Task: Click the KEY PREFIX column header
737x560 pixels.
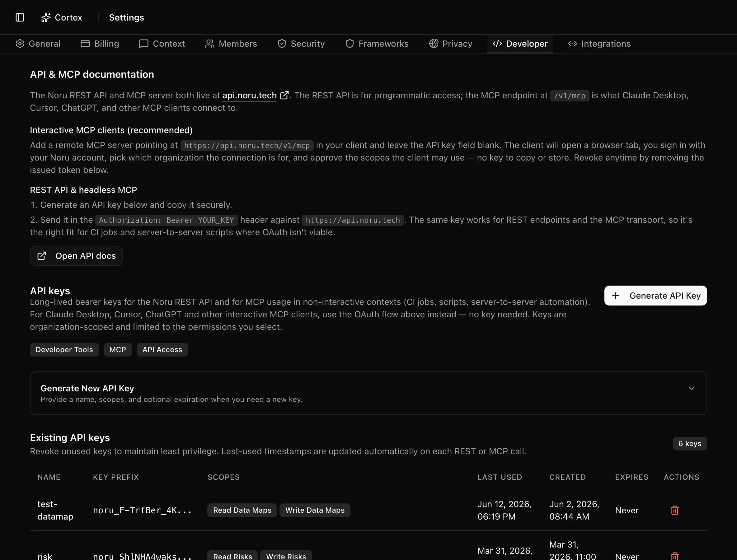Action: pyautogui.click(x=116, y=477)
